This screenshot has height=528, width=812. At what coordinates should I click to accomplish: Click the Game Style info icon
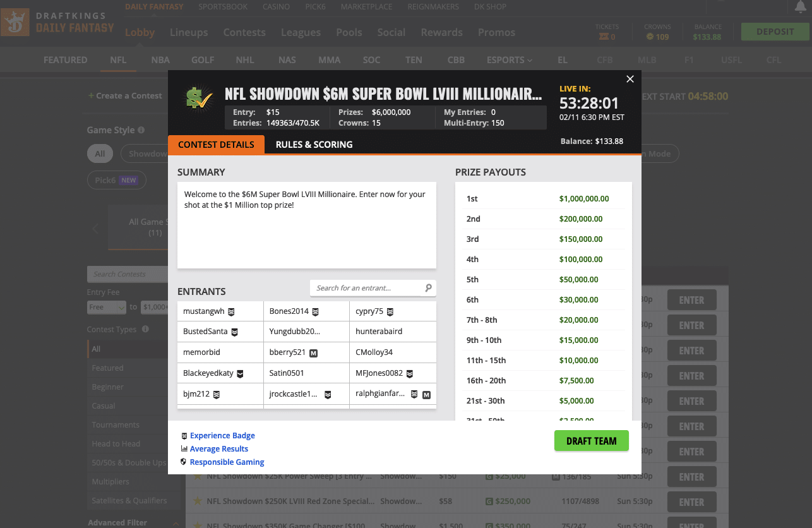click(x=141, y=130)
